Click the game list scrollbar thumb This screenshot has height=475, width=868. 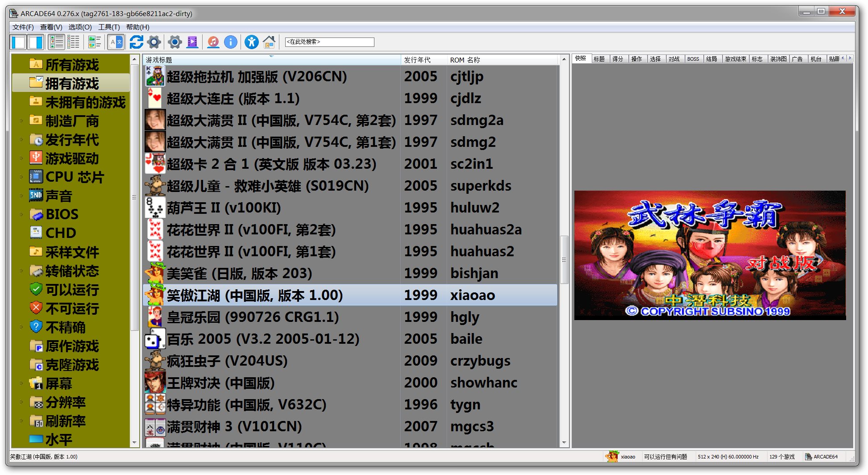pyautogui.click(x=564, y=259)
